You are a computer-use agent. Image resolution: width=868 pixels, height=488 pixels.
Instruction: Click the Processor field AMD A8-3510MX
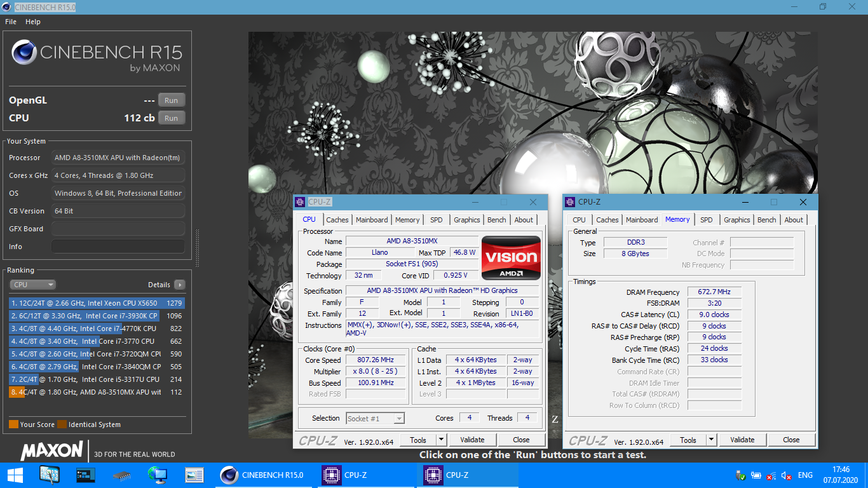[118, 158]
